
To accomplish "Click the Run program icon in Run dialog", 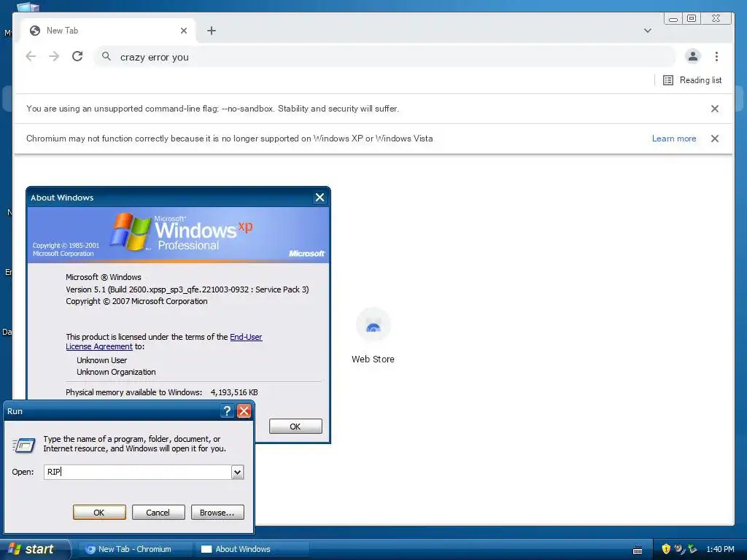I will [x=24, y=445].
